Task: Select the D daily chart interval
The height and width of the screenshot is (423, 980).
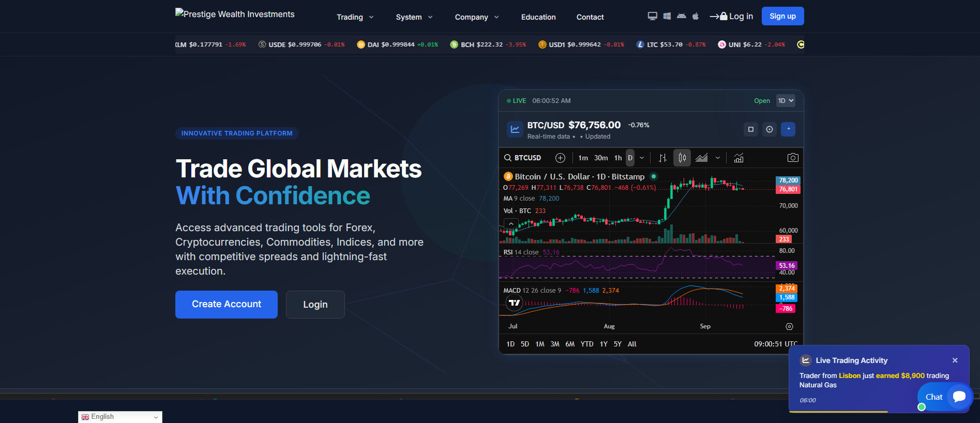Action: click(630, 158)
